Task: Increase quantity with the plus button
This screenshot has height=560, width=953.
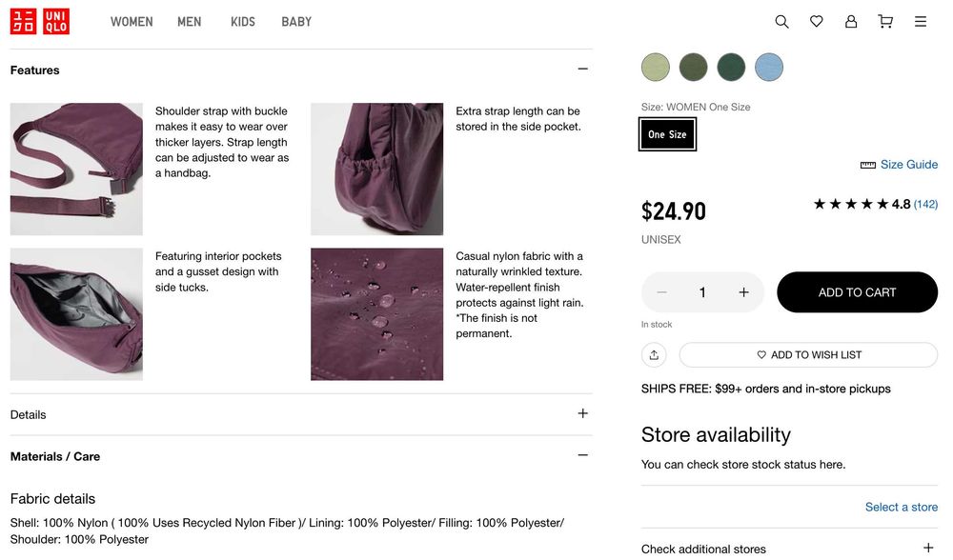Action: (x=743, y=292)
